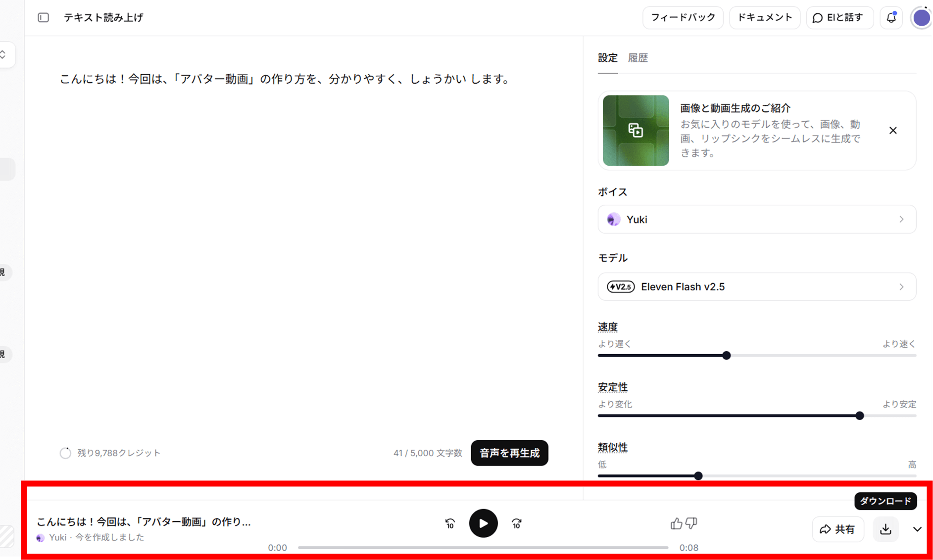Screen dimensions: 933x560
Task: Close the image and video generation banner
Action: pos(893,131)
